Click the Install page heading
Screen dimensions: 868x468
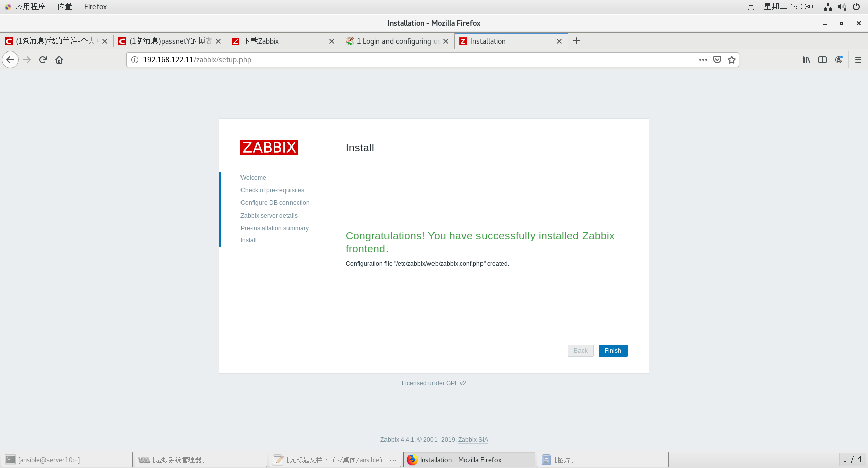point(360,148)
